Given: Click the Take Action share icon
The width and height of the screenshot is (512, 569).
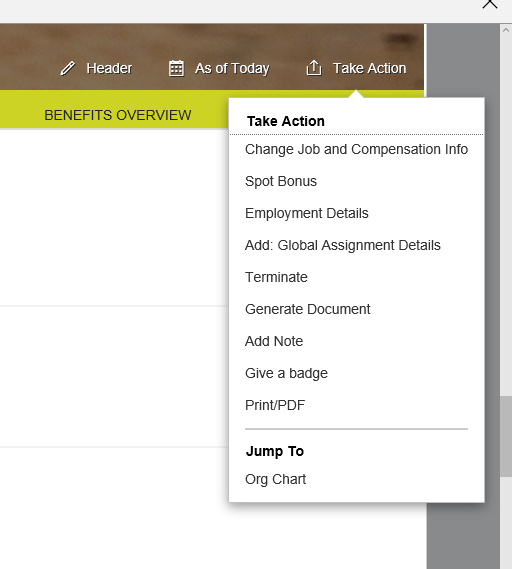Looking at the screenshot, I should pos(314,68).
